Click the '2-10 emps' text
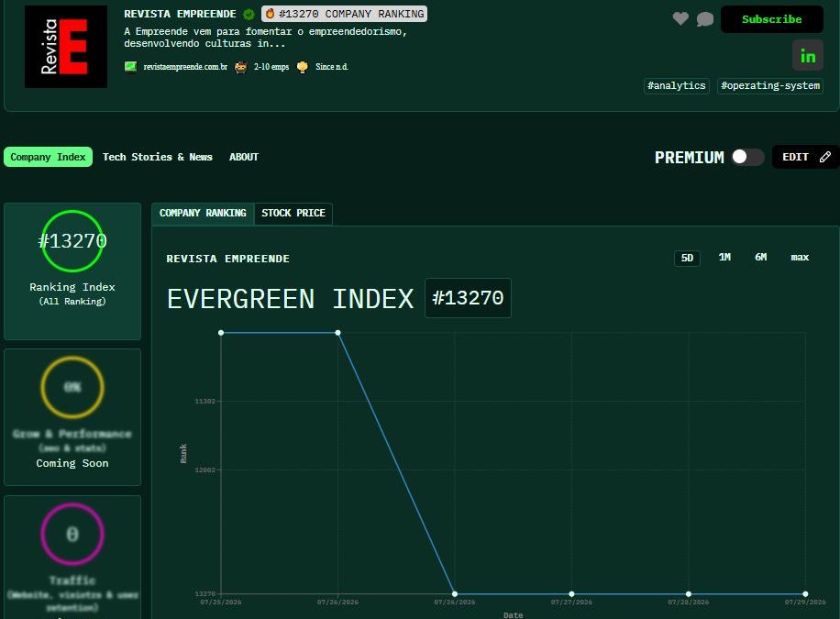The height and width of the screenshot is (619, 840). 271,67
